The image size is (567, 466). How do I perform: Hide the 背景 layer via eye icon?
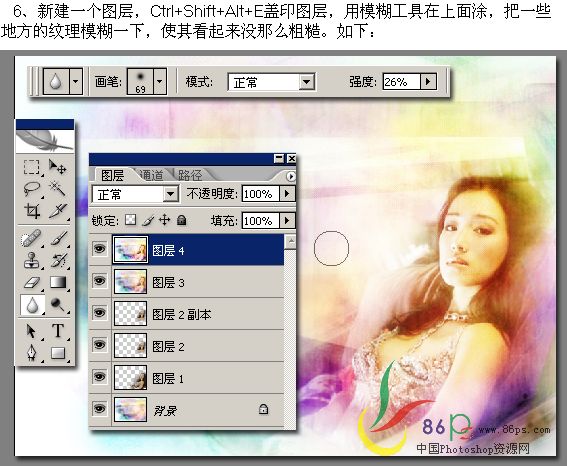(99, 409)
